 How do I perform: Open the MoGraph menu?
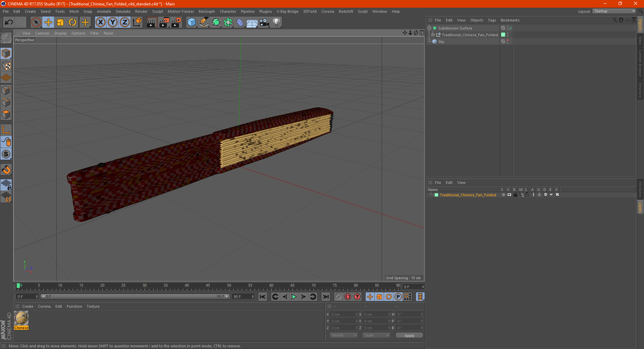coord(207,11)
